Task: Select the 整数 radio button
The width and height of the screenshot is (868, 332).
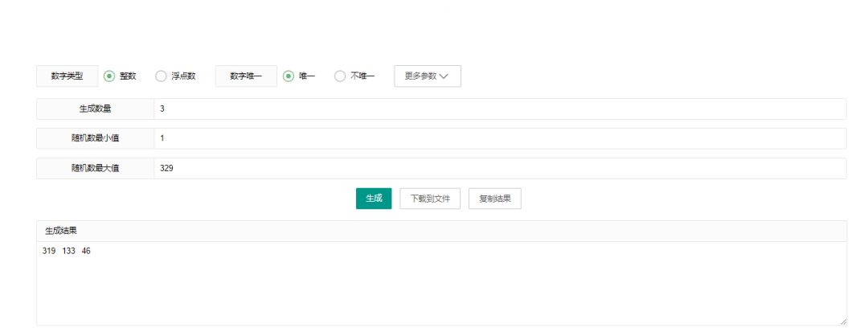Action: coord(109,76)
